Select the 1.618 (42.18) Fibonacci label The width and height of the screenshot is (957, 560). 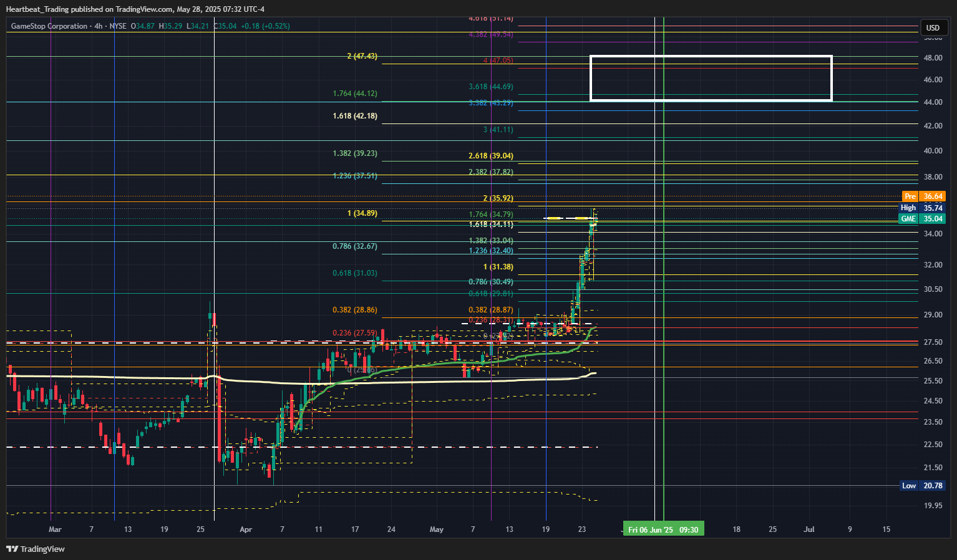(x=355, y=116)
